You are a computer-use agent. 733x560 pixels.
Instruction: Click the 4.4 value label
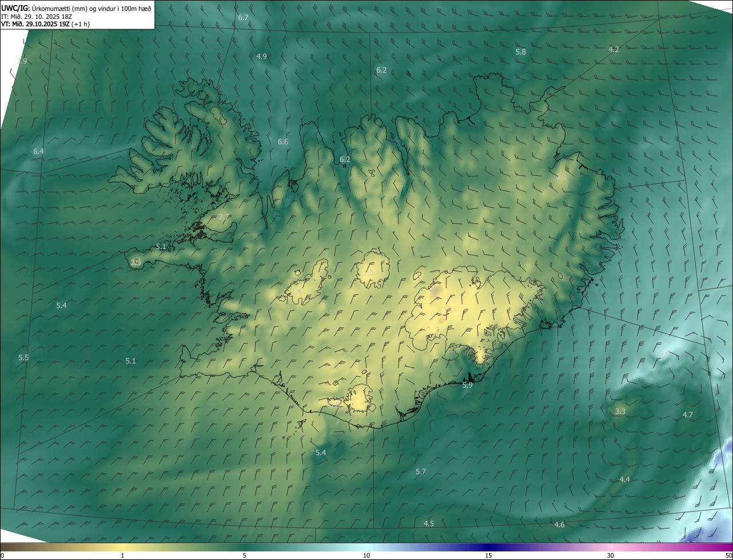[x=625, y=479]
